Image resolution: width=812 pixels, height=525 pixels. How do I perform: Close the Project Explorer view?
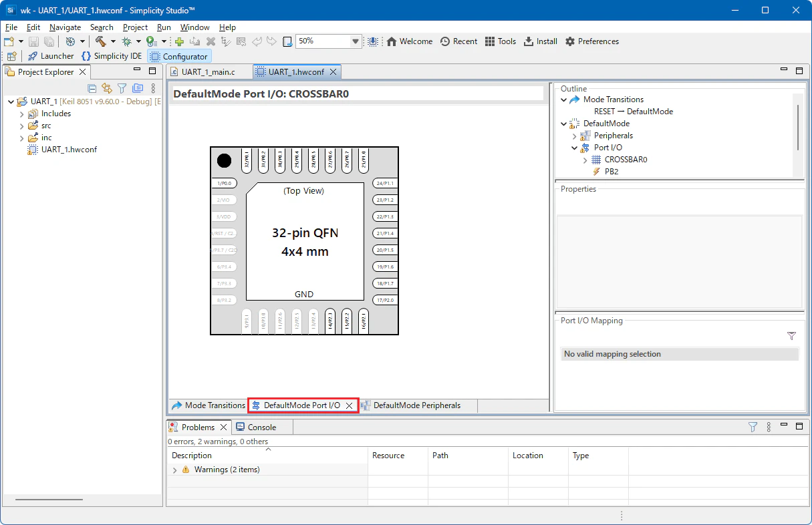(x=83, y=71)
